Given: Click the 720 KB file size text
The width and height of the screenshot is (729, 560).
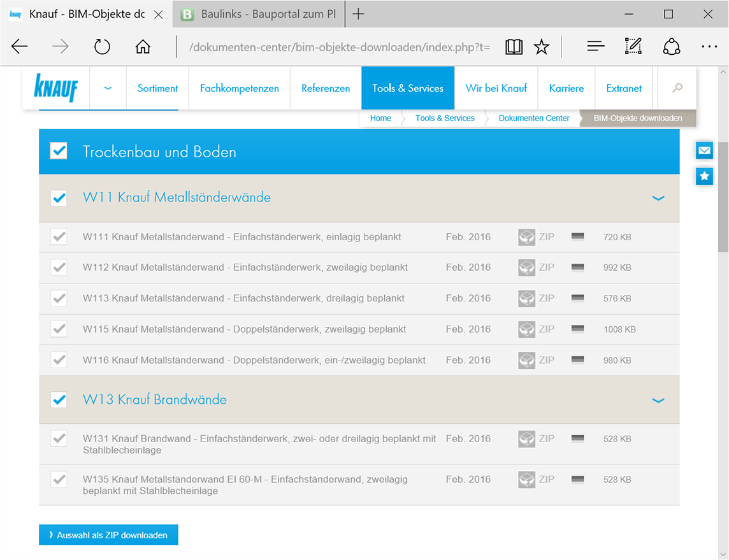Looking at the screenshot, I should click(617, 237).
